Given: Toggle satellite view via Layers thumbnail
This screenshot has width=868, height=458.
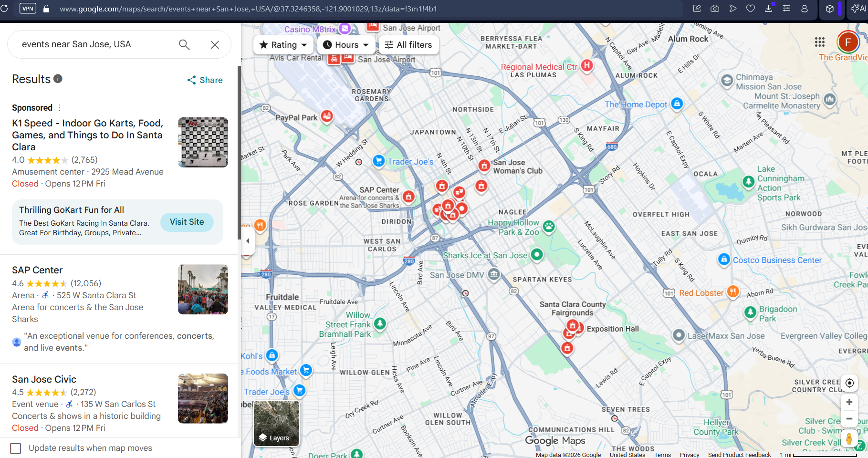Looking at the screenshot, I should click(x=276, y=423).
